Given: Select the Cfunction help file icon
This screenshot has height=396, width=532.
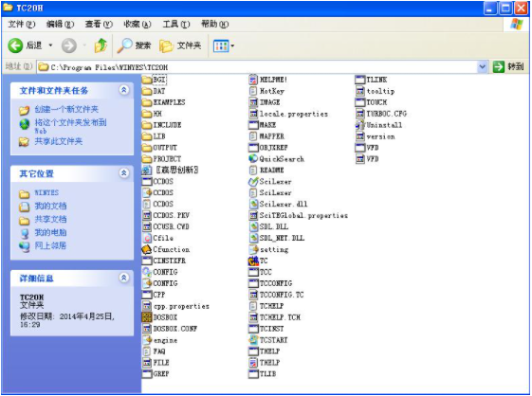Looking at the screenshot, I should pos(147,249).
